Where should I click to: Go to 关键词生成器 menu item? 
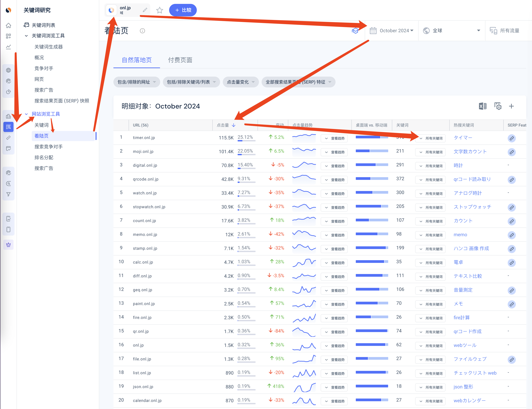click(48, 47)
